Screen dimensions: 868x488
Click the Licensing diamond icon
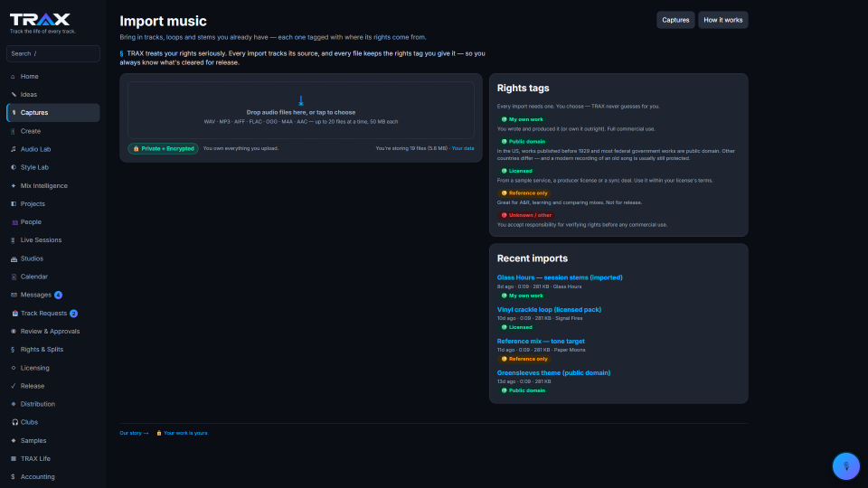coord(14,368)
